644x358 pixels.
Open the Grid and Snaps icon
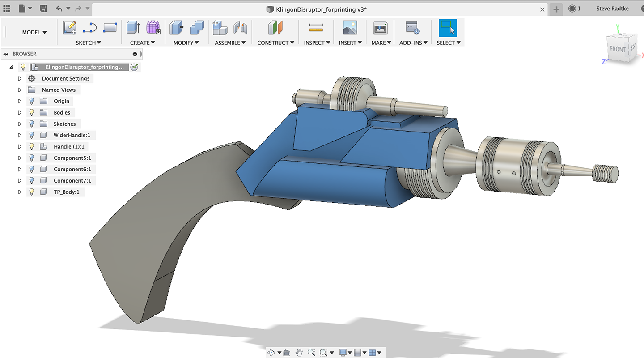pyautogui.click(x=357, y=353)
